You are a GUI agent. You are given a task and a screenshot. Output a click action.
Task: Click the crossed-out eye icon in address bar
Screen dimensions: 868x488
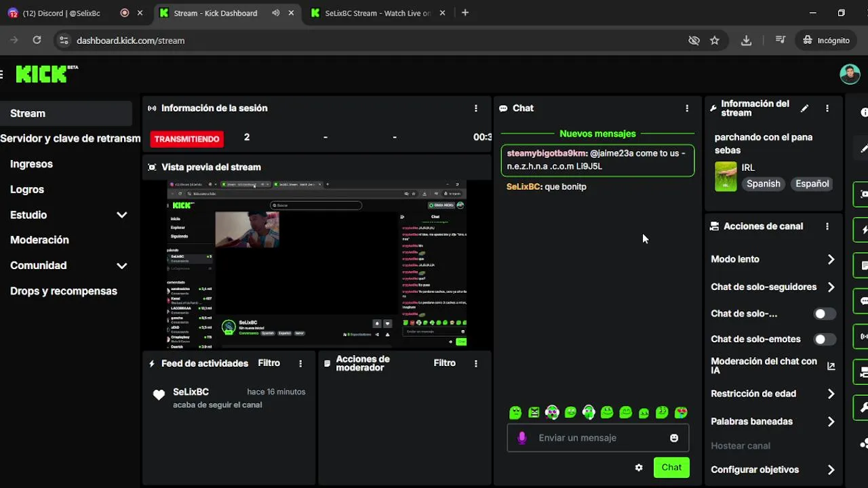pyautogui.click(x=694, y=41)
